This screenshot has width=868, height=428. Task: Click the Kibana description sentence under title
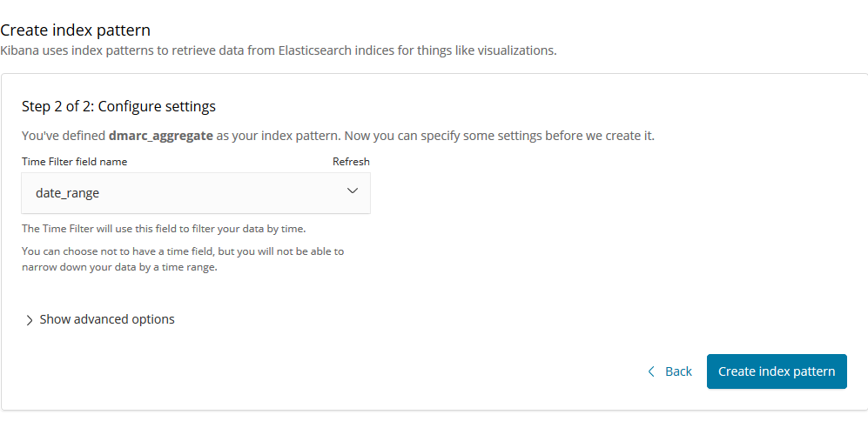279,50
